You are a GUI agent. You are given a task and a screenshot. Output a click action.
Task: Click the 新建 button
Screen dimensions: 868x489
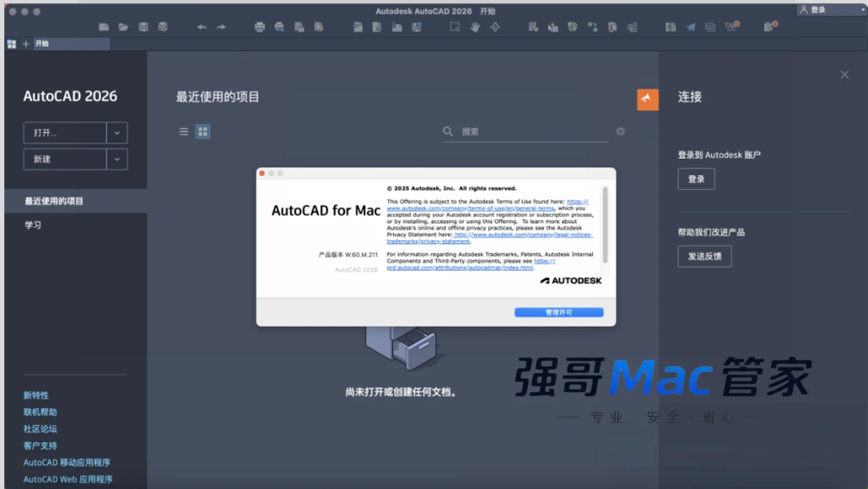65,159
